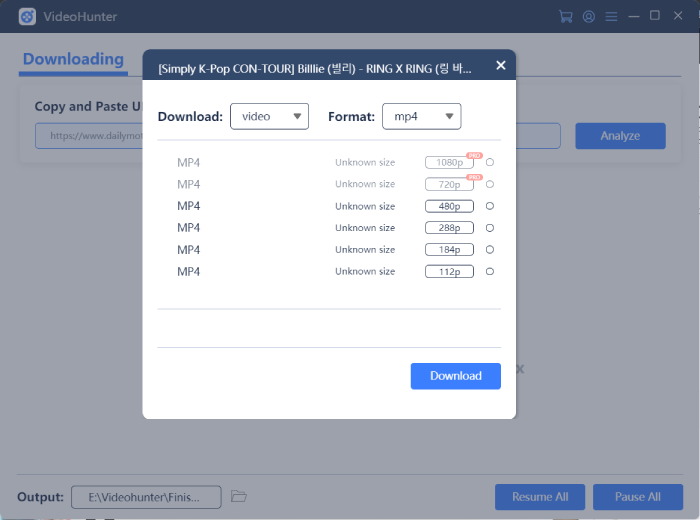This screenshot has height=520, width=700.
Task: Select the 112p MP4 radio button
Action: pyautogui.click(x=490, y=271)
